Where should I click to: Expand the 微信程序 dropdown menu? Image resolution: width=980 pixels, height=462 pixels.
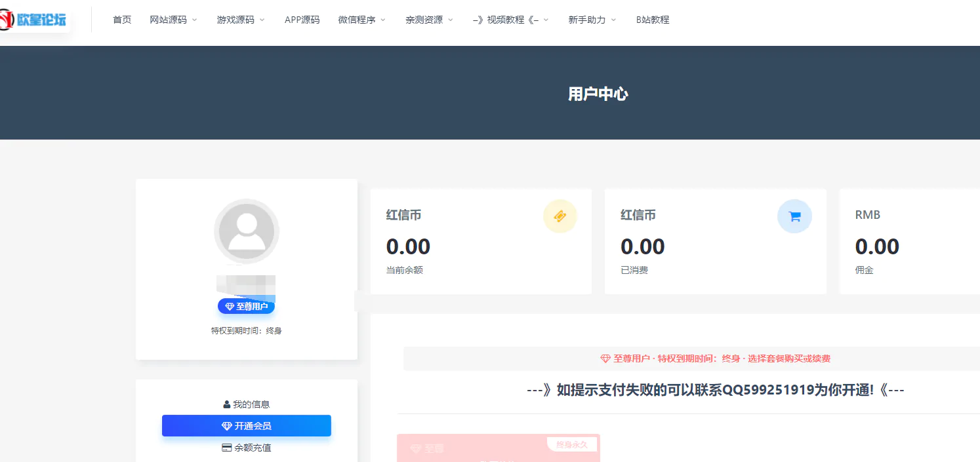(362, 20)
